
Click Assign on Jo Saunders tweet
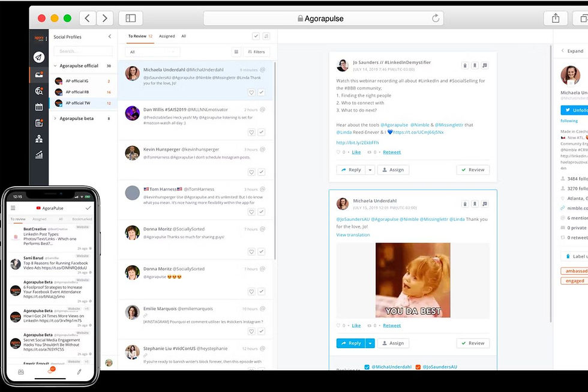point(393,170)
